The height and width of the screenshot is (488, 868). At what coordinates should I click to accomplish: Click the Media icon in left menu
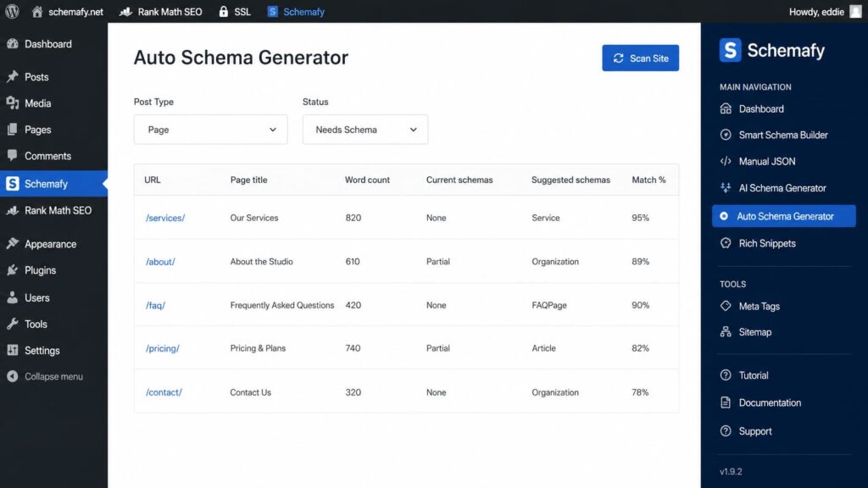point(12,103)
